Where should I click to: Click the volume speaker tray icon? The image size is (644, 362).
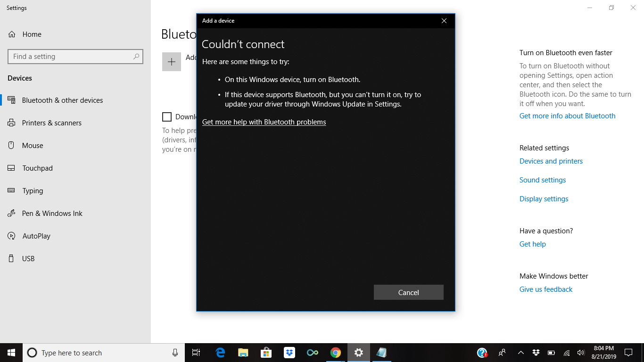581,353
